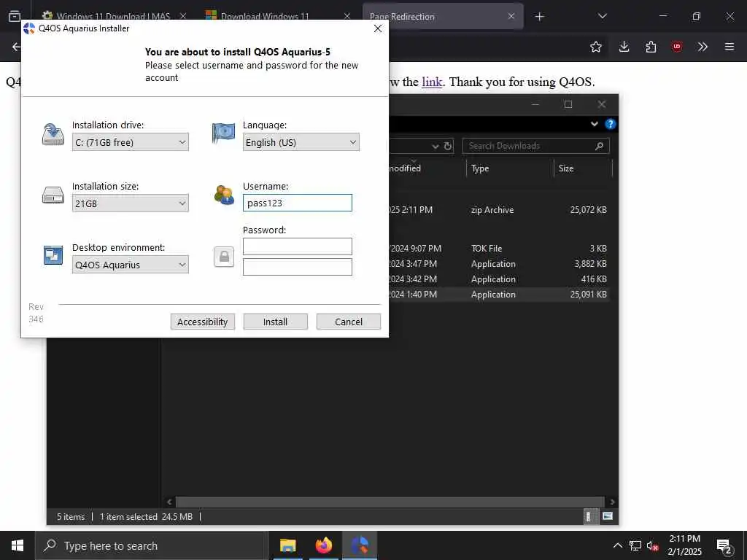Viewport: 747px width, 560px height.
Task: Open Firefox from the taskbar
Action: click(x=324, y=545)
